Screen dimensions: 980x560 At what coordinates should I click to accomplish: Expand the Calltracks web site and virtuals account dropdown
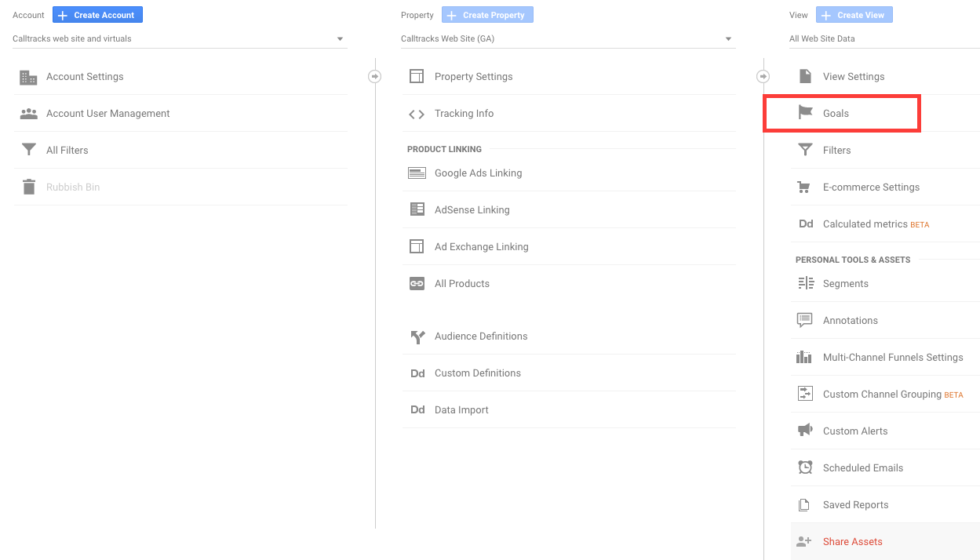click(x=180, y=38)
